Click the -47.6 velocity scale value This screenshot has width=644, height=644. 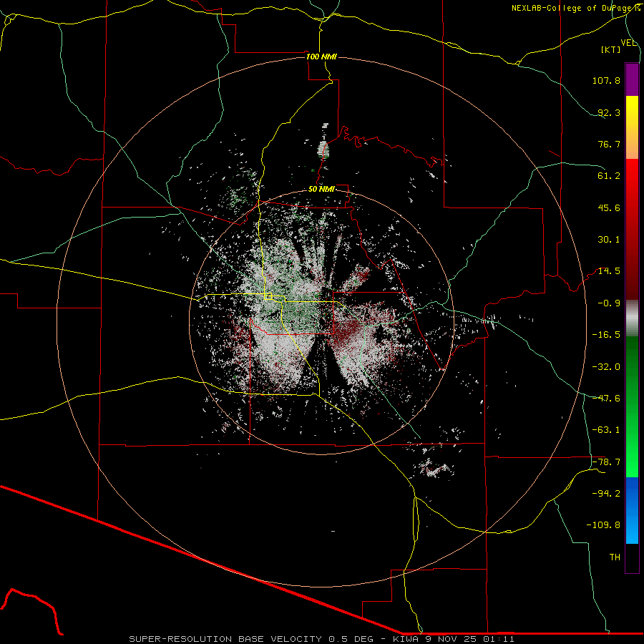[606, 399]
